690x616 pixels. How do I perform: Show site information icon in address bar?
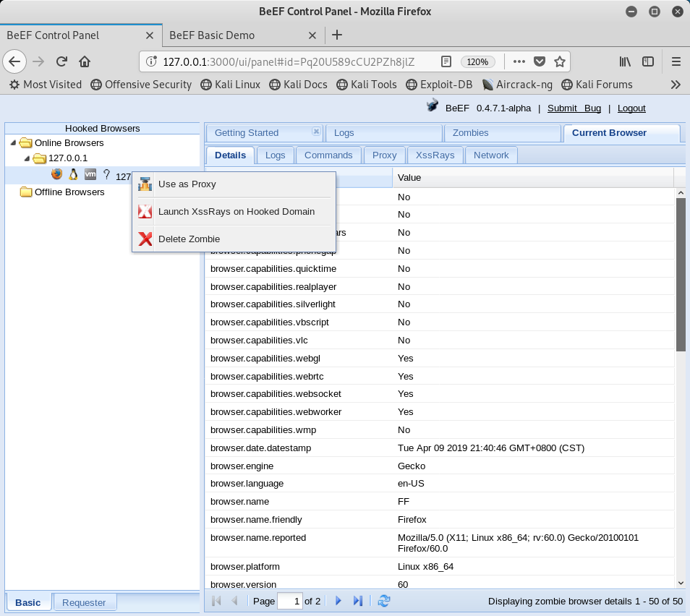151,61
